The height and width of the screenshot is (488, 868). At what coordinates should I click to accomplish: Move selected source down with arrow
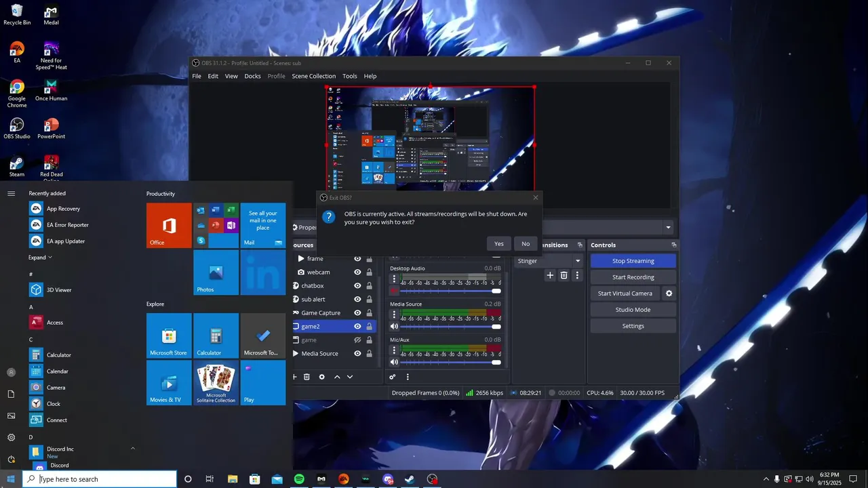coord(350,377)
